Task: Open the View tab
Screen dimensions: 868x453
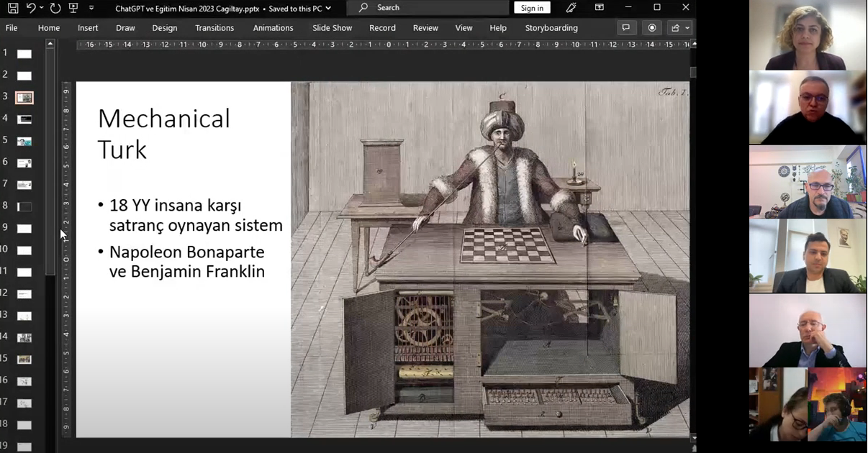Action: (x=464, y=28)
